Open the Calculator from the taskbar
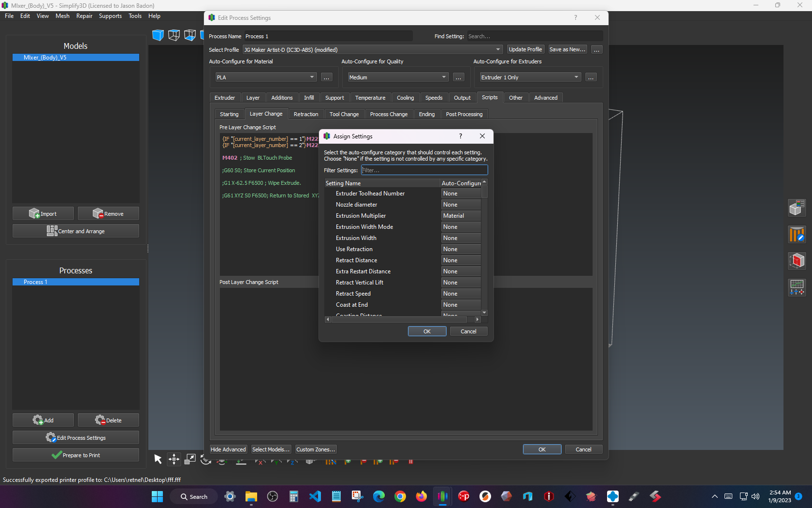This screenshot has width=812, height=508. click(294, 496)
